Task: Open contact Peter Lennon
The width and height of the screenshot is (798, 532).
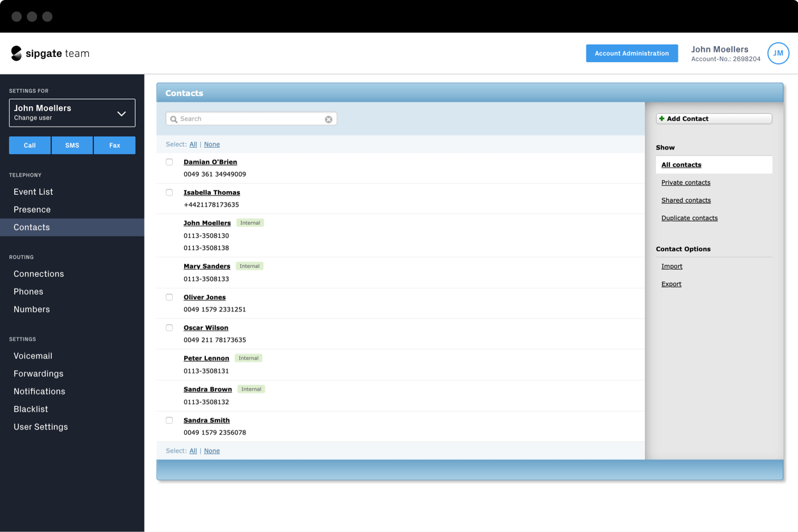Action: pyautogui.click(x=206, y=359)
